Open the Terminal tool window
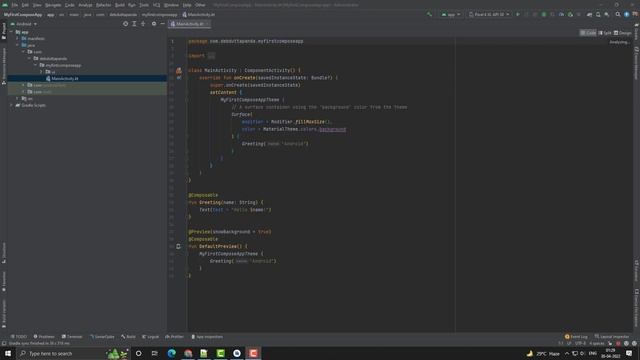This screenshot has height=360, width=640. coord(72,337)
